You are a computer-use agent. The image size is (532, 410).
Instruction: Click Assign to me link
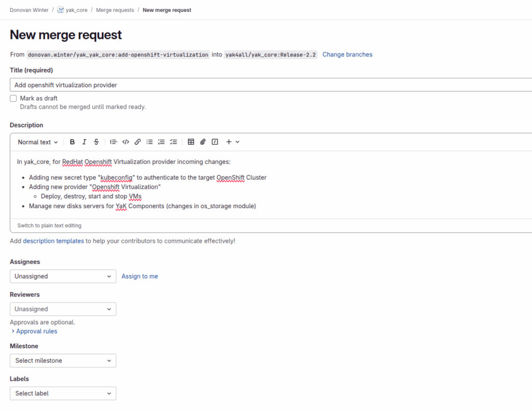[140, 276]
